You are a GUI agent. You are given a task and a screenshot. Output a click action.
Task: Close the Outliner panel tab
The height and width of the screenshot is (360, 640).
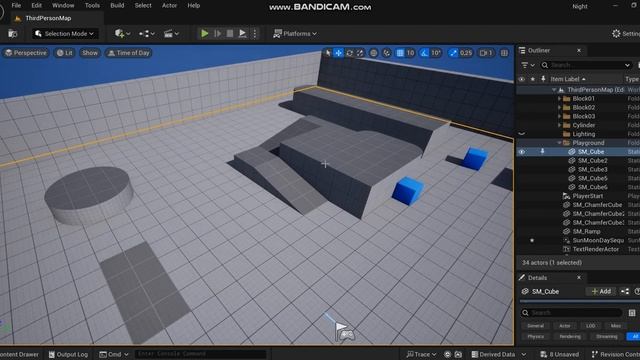click(579, 50)
